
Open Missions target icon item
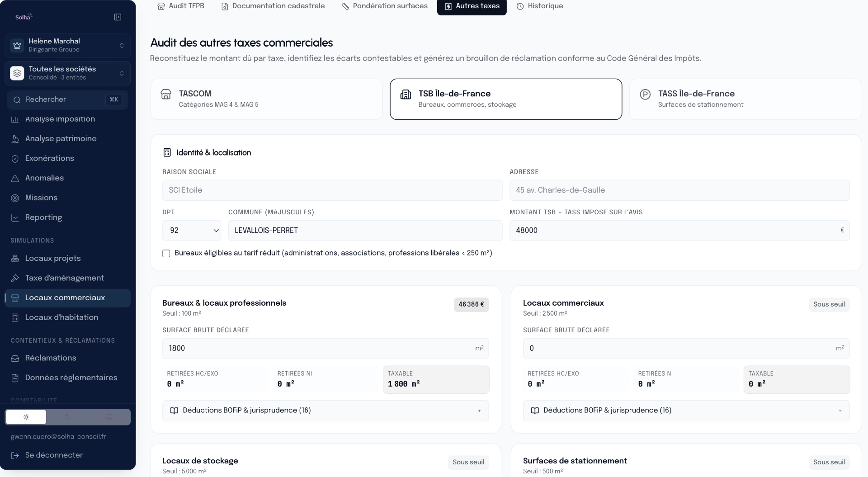click(x=68, y=198)
